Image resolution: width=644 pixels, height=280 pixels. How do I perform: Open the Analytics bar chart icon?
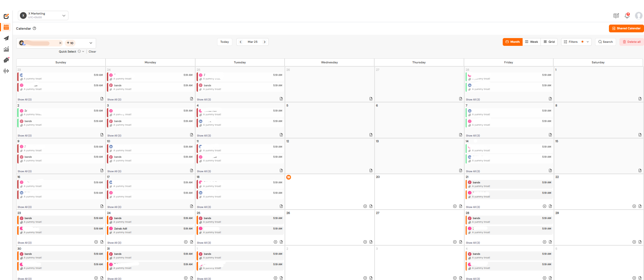pyautogui.click(x=6, y=49)
